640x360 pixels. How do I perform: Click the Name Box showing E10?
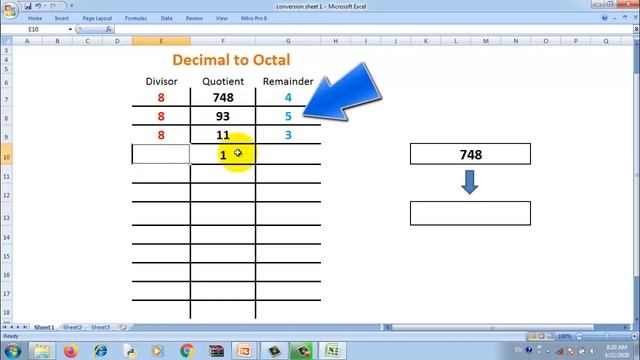[35, 29]
